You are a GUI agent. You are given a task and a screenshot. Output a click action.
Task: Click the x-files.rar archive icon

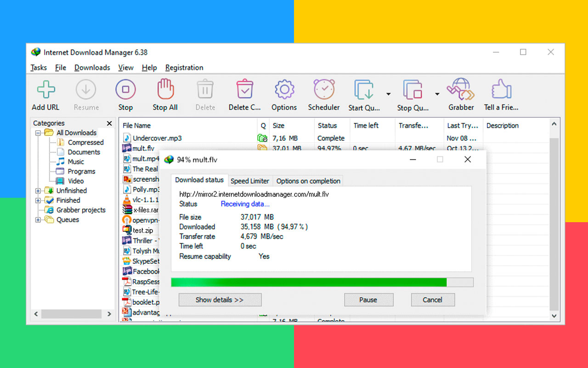pyautogui.click(x=127, y=210)
